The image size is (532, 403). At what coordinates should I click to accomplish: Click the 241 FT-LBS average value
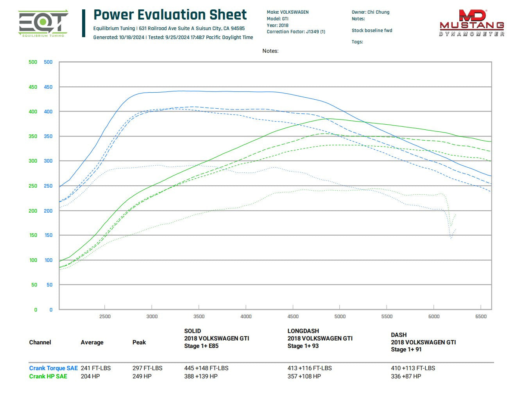pos(96,368)
